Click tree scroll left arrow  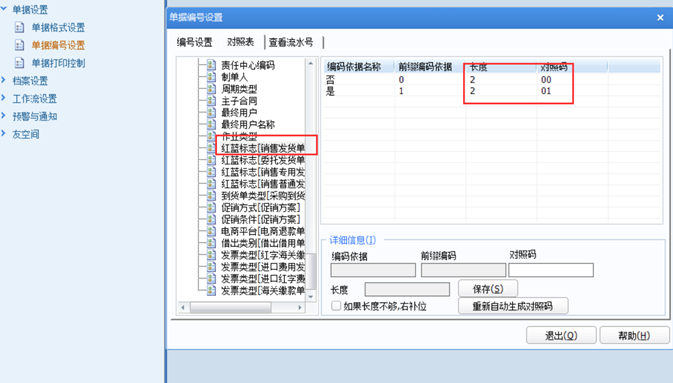tap(183, 307)
